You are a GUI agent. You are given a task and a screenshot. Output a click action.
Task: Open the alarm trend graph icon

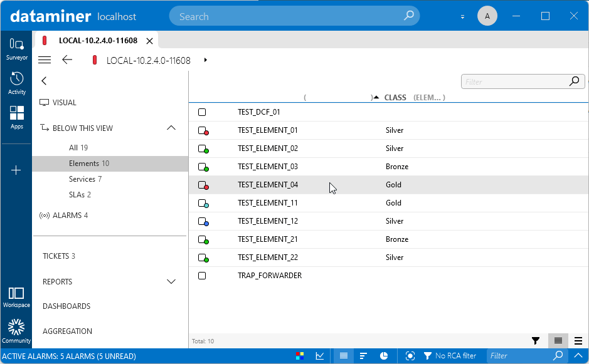(x=320, y=356)
